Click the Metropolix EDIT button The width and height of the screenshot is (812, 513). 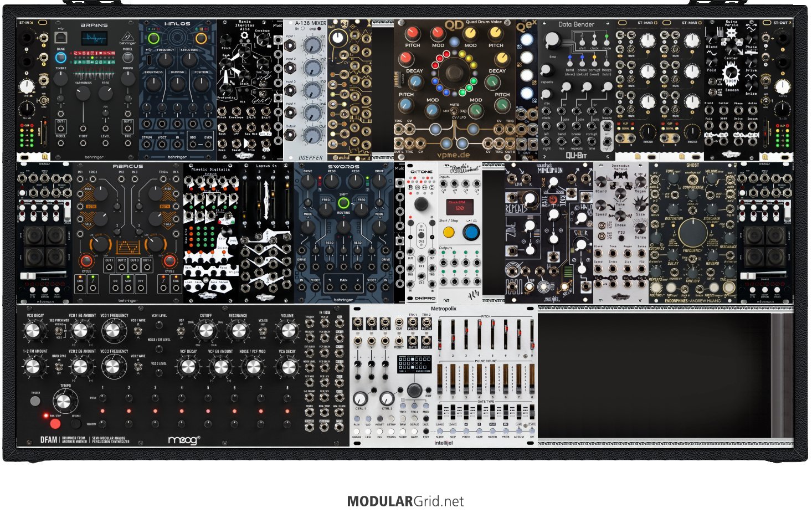coord(426,432)
